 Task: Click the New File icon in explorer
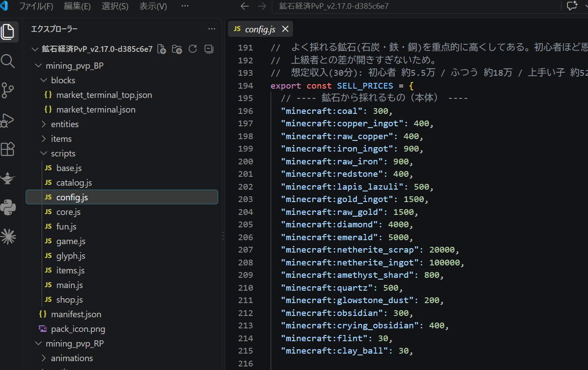click(162, 49)
